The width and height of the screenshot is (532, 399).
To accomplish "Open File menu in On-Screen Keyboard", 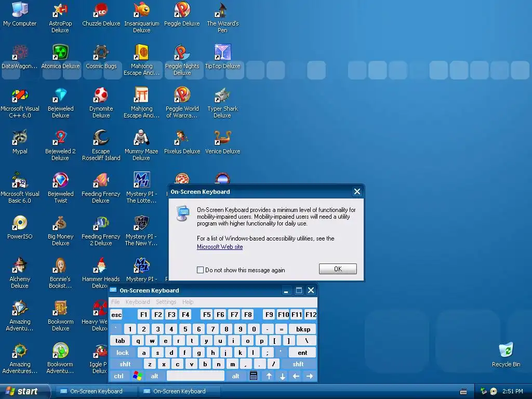I will (115, 302).
